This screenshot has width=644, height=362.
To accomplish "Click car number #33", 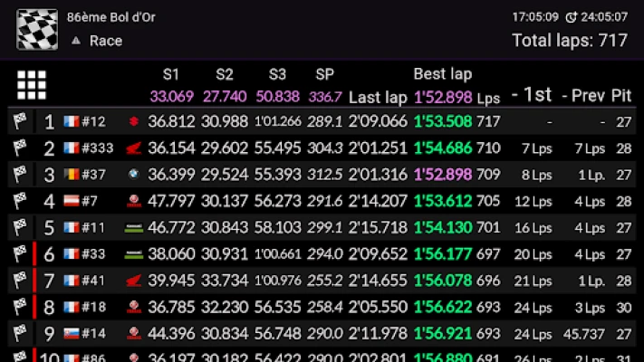I will pyautogui.click(x=93, y=253).
